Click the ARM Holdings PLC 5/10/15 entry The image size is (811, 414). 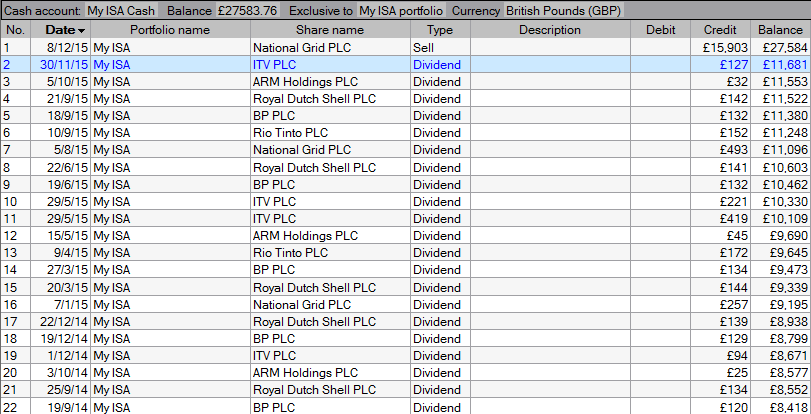329,81
